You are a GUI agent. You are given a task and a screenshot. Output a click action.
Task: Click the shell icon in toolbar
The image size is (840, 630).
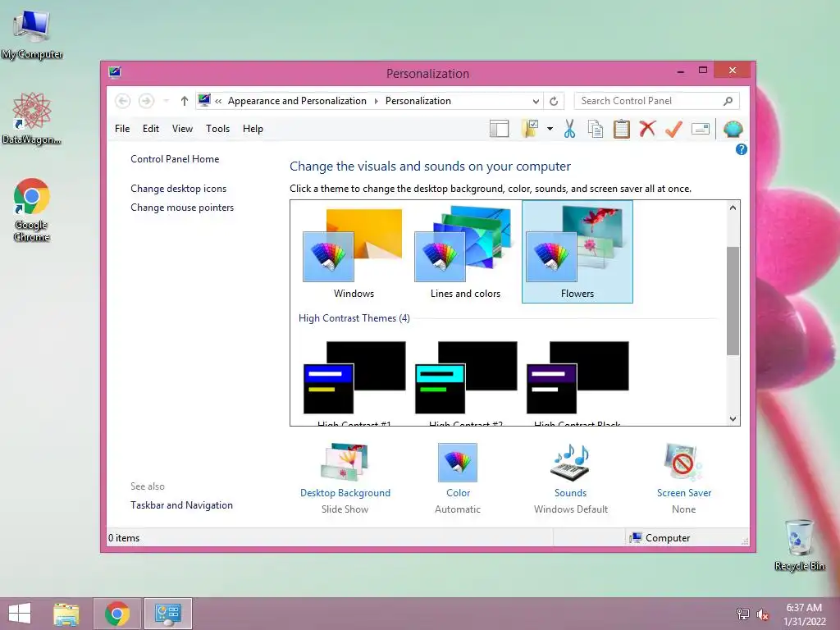pos(733,129)
